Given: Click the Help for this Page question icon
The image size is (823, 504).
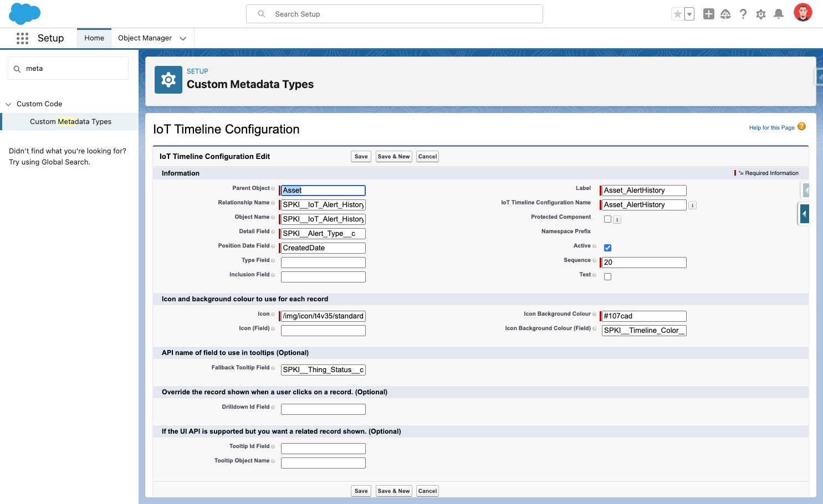Looking at the screenshot, I should (x=801, y=127).
